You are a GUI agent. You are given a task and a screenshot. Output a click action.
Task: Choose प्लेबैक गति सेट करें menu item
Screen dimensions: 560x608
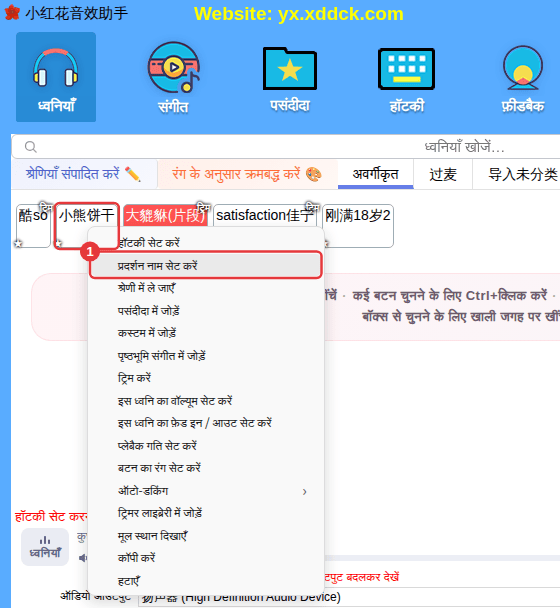click(x=206, y=446)
